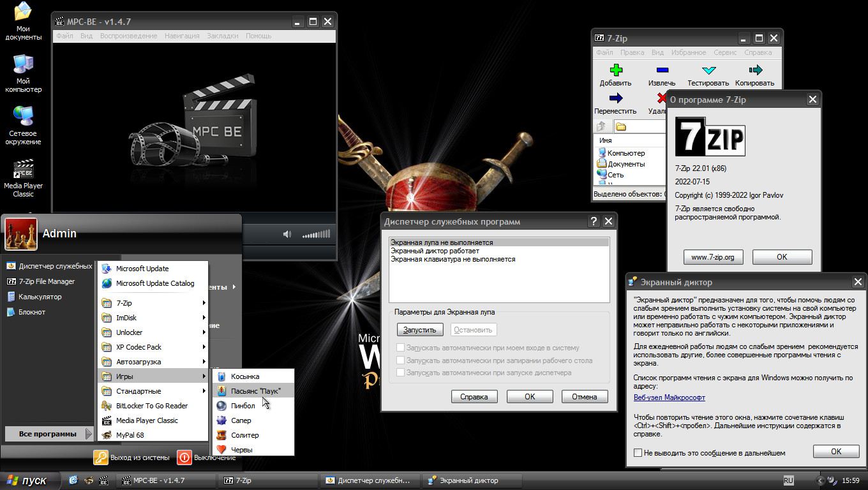
Task: Click Выключение power icon
Action: [184, 457]
